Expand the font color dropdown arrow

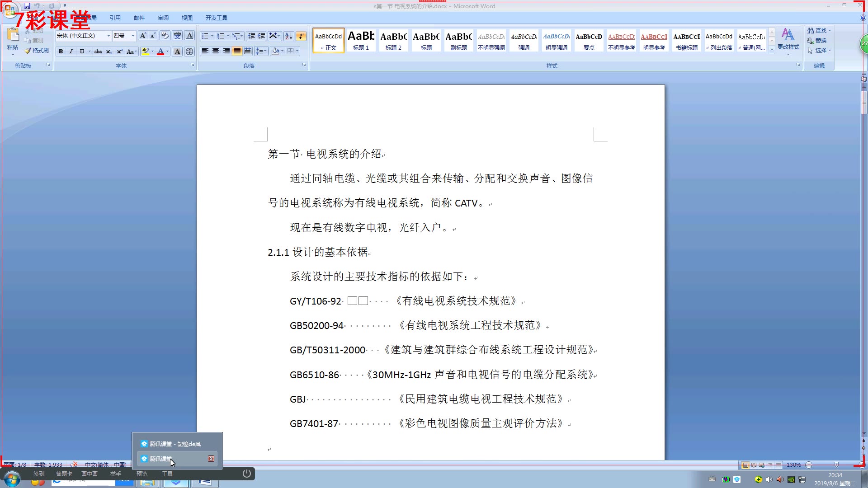[167, 52]
